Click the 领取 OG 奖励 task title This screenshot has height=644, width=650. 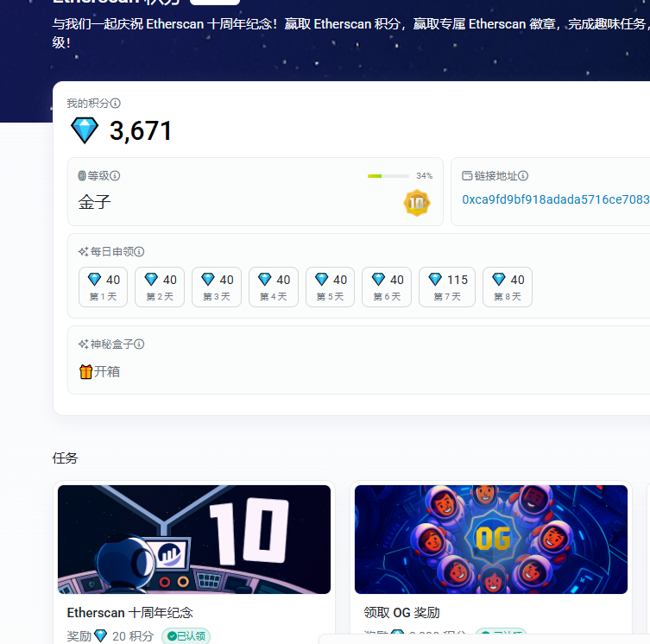click(401, 612)
